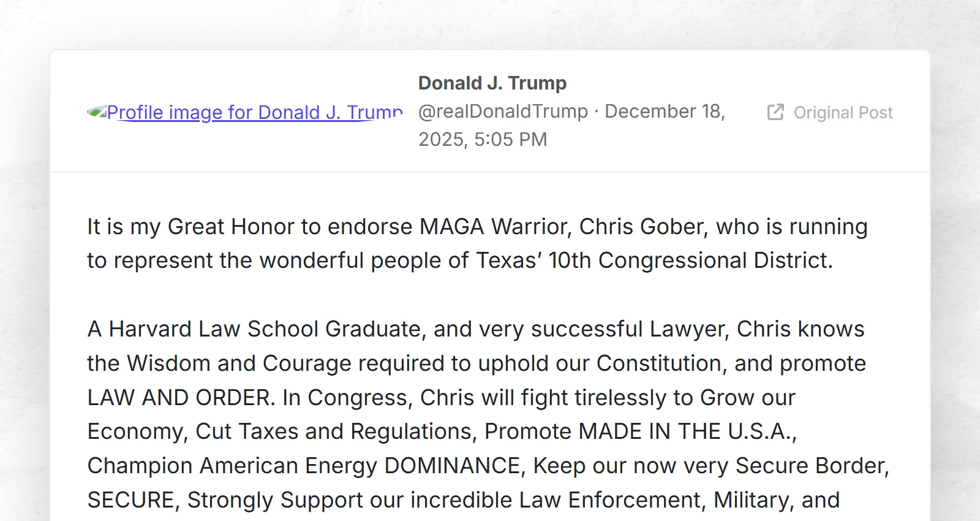Click the broken profile image icon

96,112
